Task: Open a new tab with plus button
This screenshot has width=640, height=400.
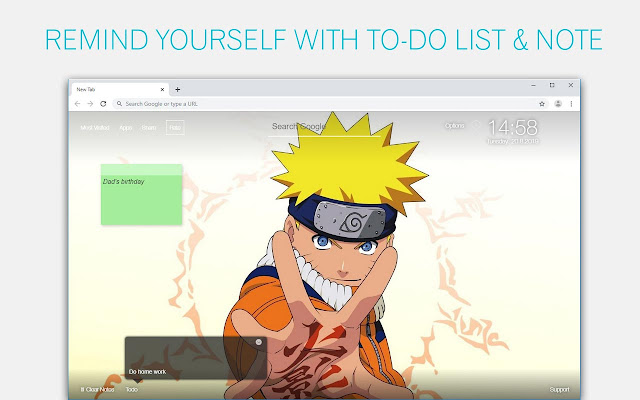Action: [x=178, y=89]
